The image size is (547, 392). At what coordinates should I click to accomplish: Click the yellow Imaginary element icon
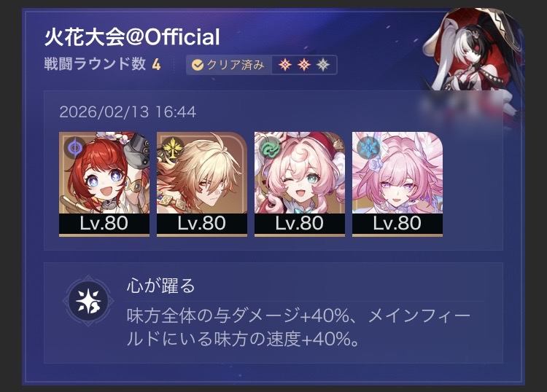[x=173, y=147]
